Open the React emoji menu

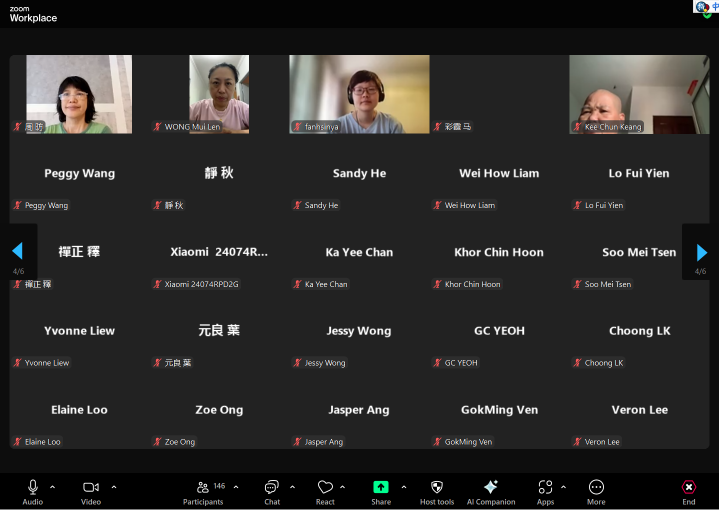pos(325,488)
